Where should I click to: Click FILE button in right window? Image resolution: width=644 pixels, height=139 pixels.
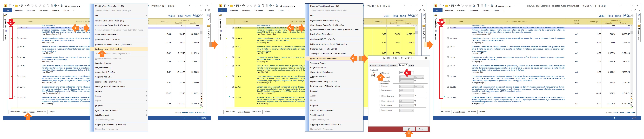coord(438,10)
